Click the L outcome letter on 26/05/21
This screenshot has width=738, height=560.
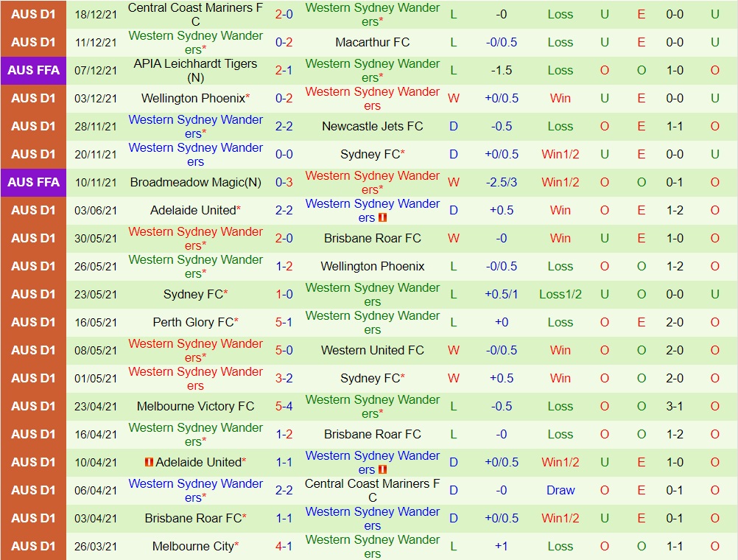coord(453,267)
